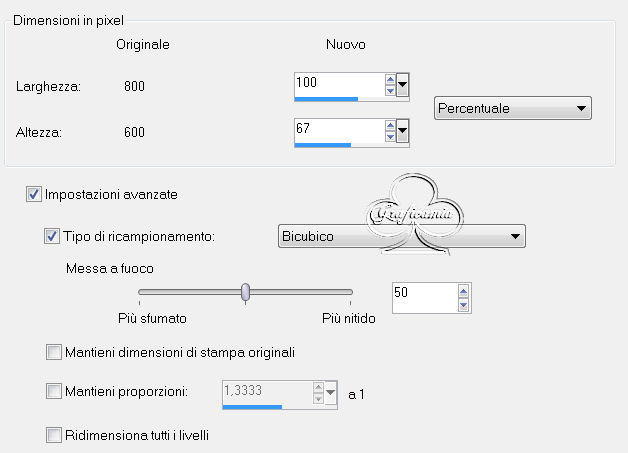Screen dimensions: 628x453
Task: Click the Larghezza new value field
Action: coord(340,85)
